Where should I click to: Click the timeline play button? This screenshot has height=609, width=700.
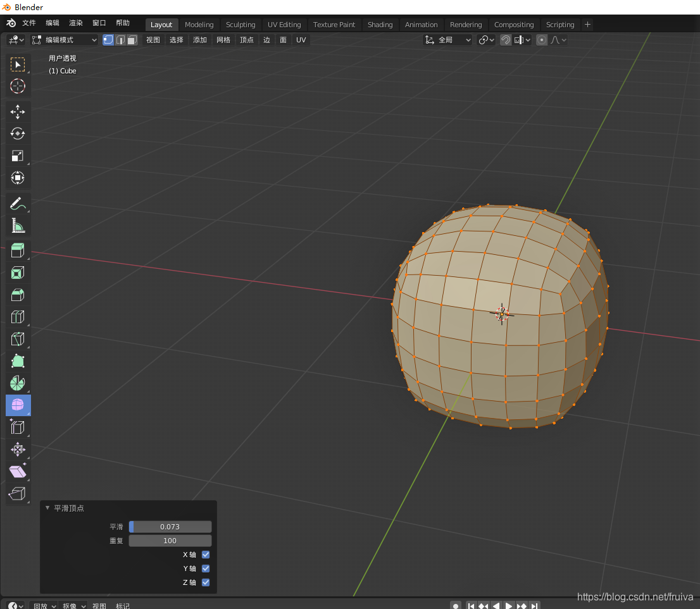tap(508, 606)
